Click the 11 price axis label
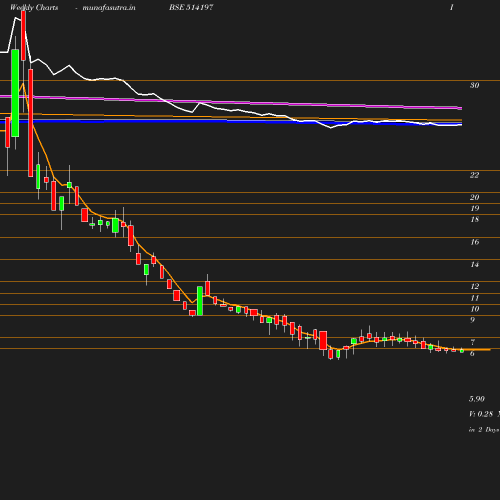 coord(475,298)
